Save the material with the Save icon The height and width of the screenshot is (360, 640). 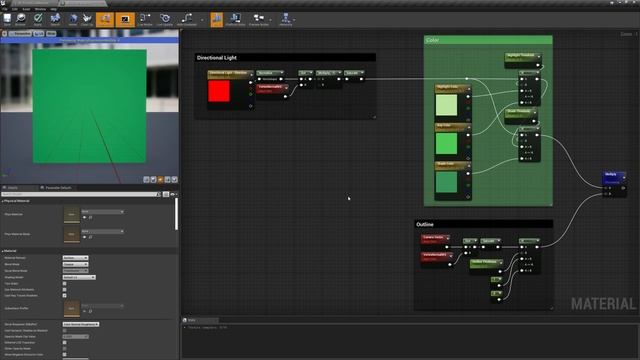[7, 19]
